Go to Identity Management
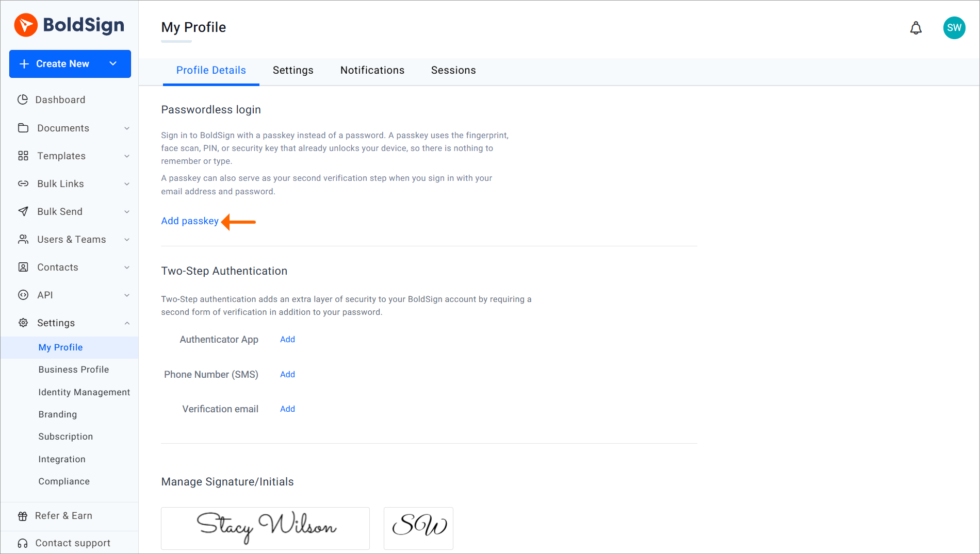The height and width of the screenshot is (554, 980). point(84,392)
